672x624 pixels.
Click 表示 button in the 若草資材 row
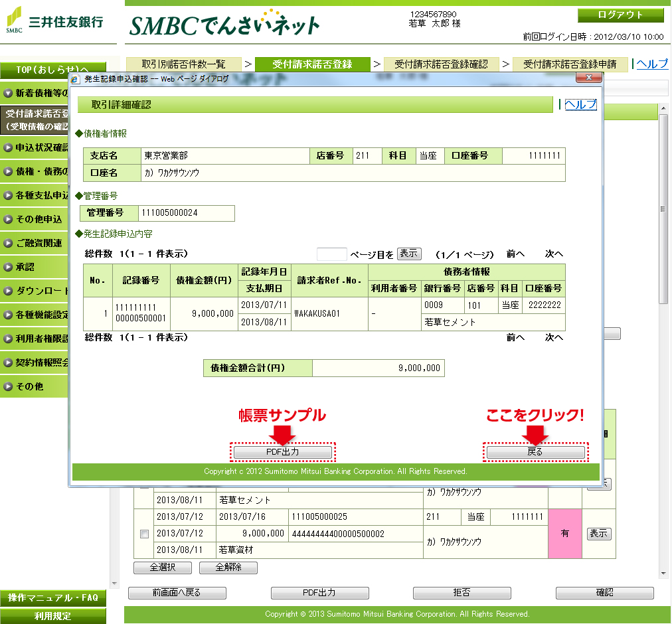599,534
